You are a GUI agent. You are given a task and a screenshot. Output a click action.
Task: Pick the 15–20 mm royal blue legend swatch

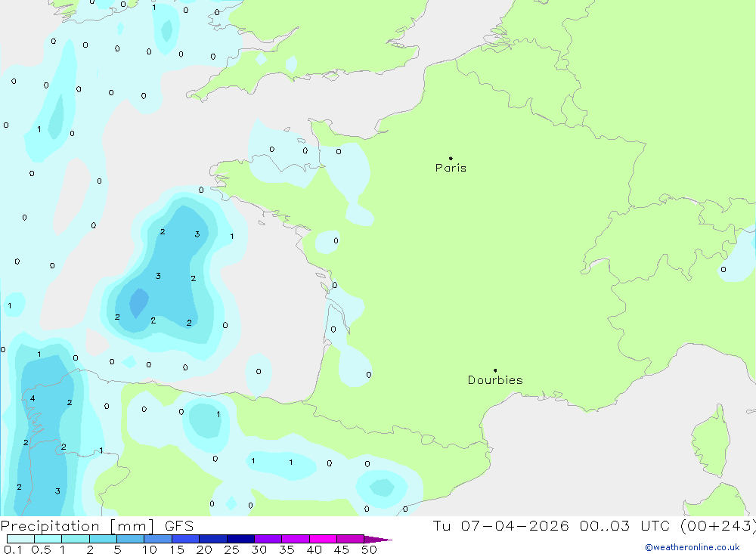coord(186,539)
